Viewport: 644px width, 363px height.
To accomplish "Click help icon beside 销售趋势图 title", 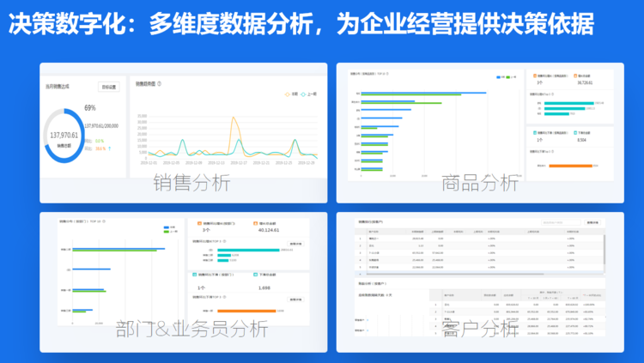I will (160, 84).
